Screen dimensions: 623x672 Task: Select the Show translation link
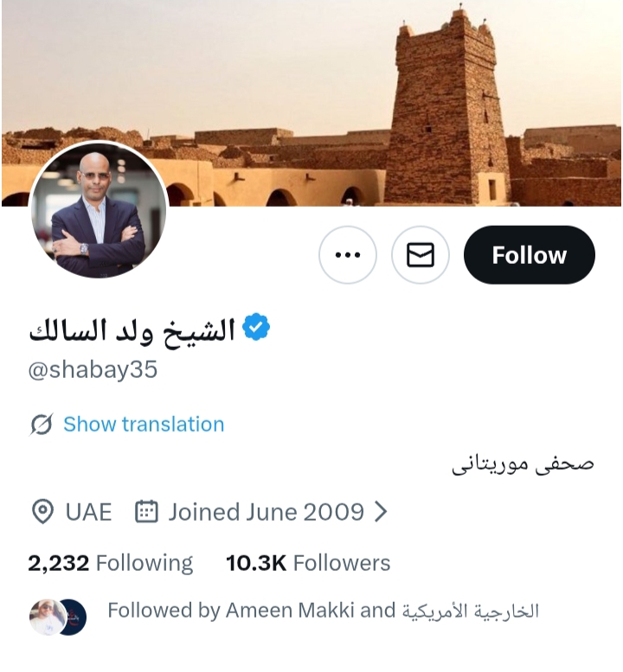(144, 425)
